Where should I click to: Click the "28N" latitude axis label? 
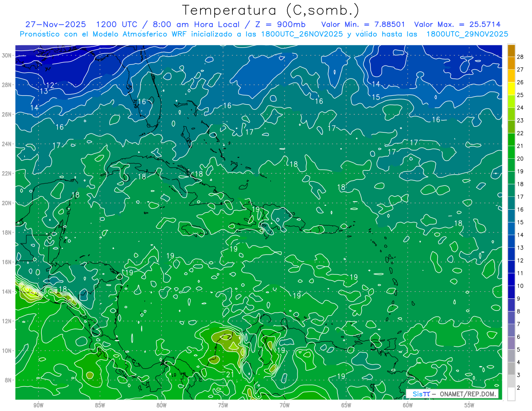(x=8, y=85)
